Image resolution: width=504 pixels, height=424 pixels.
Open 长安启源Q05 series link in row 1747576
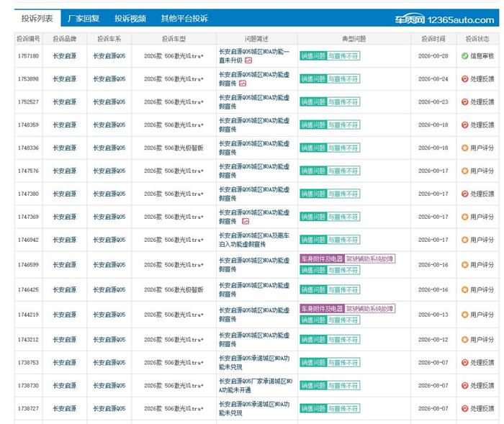tap(109, 171)
